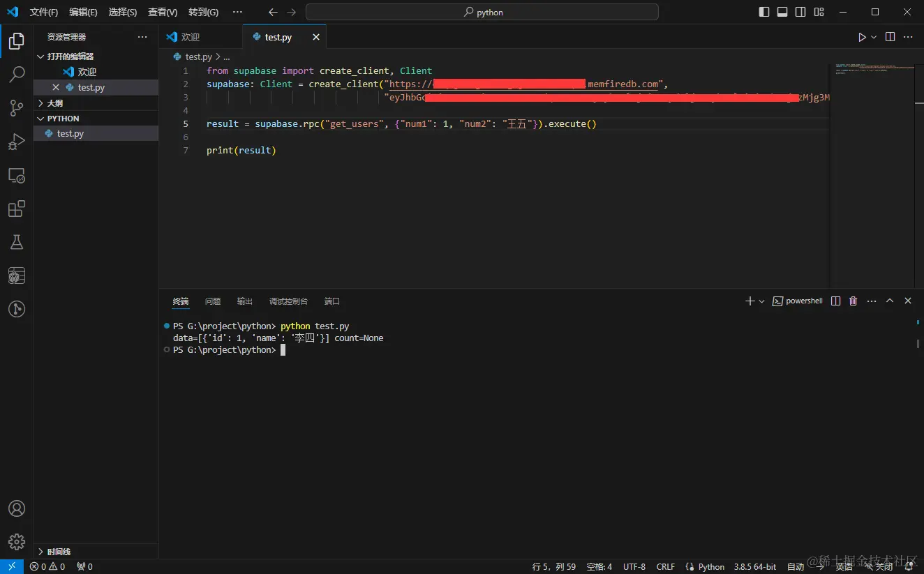Screen dimensions: 924x574
Task: Open the Remote Explorer view
Action: click(x=17, y=175)
